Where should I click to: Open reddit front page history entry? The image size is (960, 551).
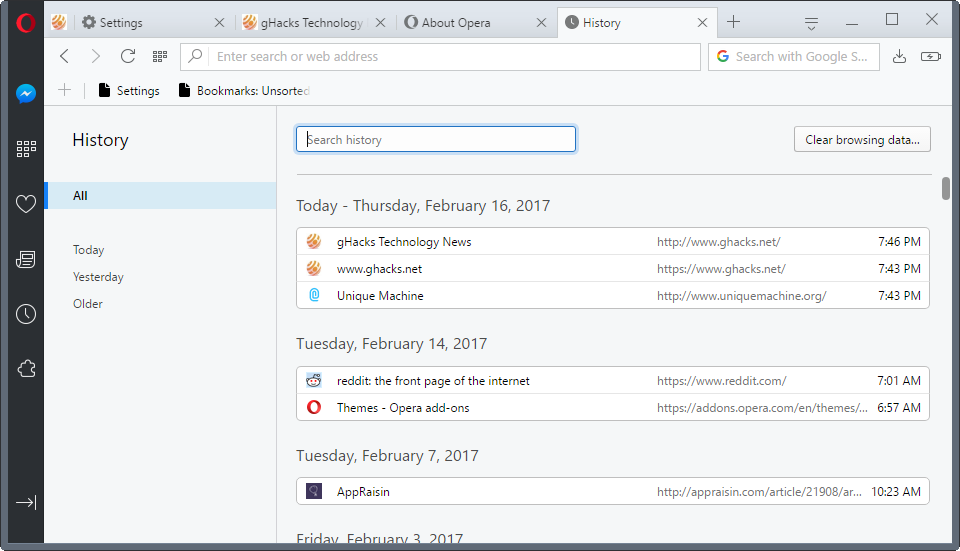coord(613,380)
